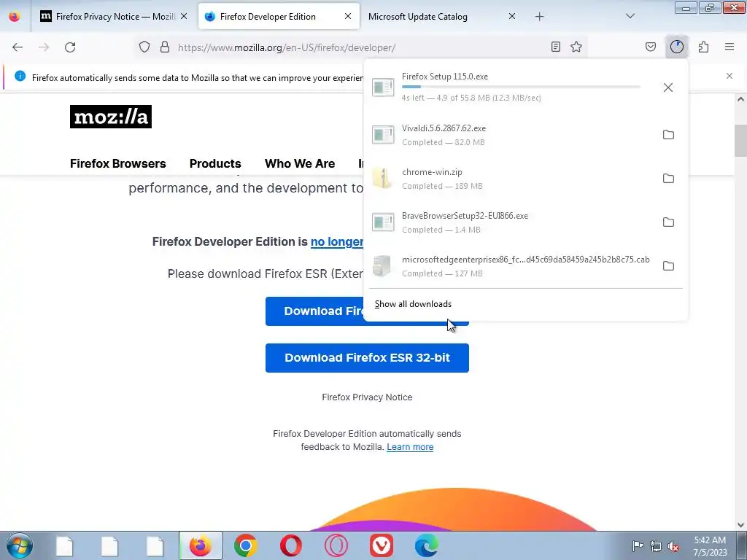The image size is (747, 560).
Task: Switch to Microsoft Update Catalog tab
Action: point(418,16)
